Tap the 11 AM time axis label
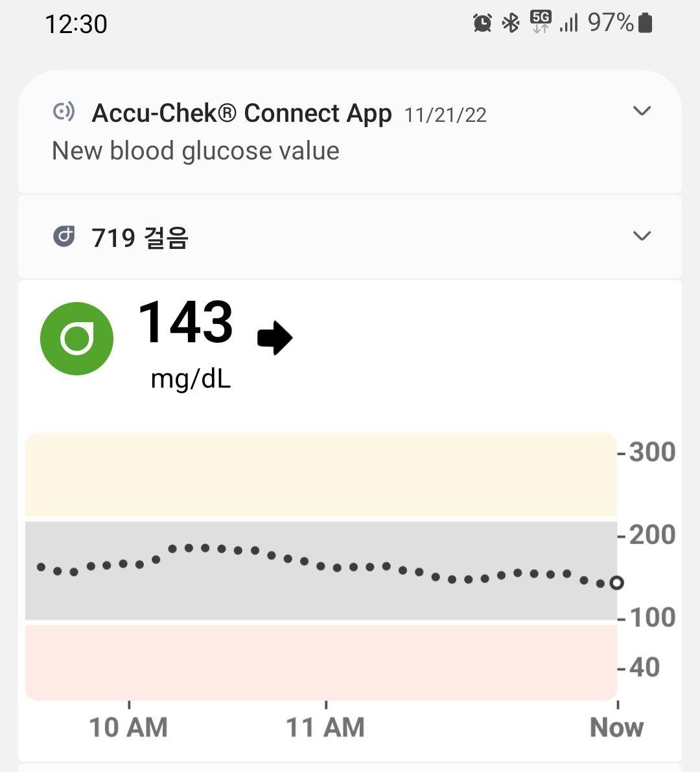Screen dimensions: 700x772 (x=325, y=727)
